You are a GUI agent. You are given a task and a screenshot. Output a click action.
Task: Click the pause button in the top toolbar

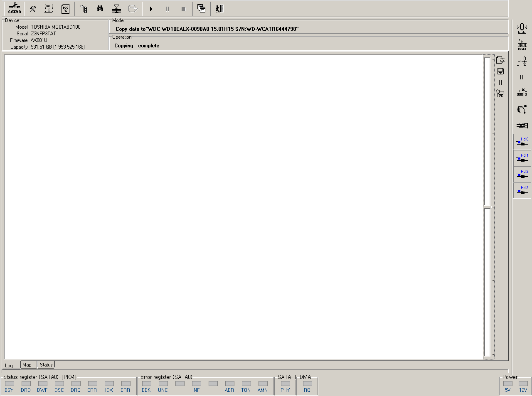[x=167, y=9]
